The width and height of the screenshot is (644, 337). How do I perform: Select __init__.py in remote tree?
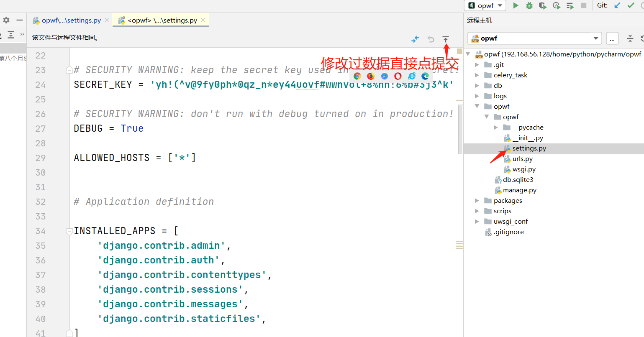(528, 138)
